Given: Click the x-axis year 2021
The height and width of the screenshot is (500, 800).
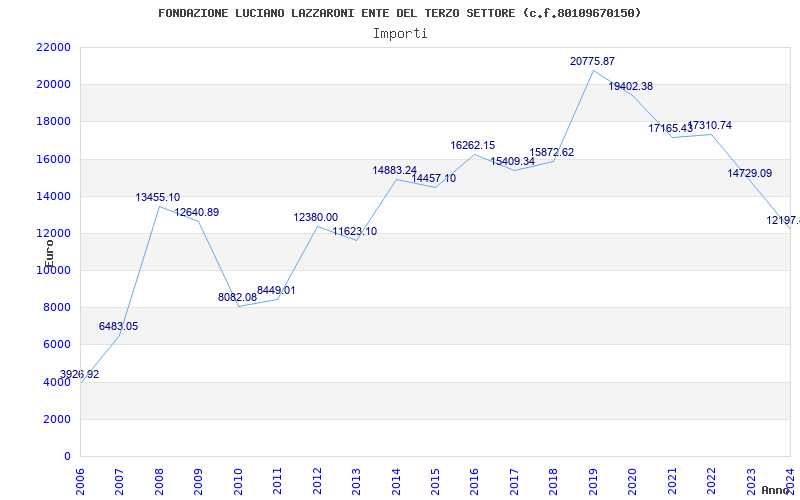Looking at the screenshot, I should 672,481.
